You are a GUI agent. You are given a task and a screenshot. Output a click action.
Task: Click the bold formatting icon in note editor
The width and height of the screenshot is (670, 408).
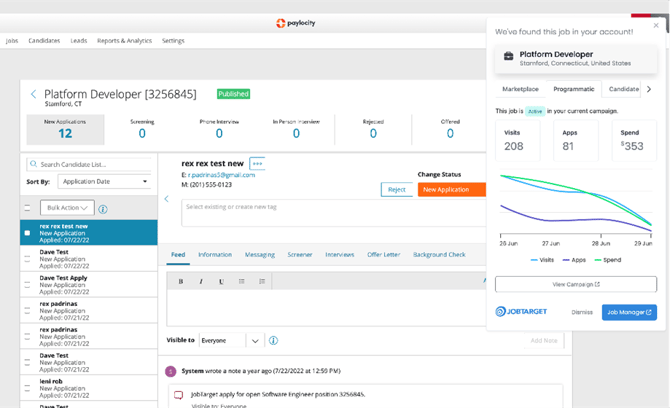[181, 281]
